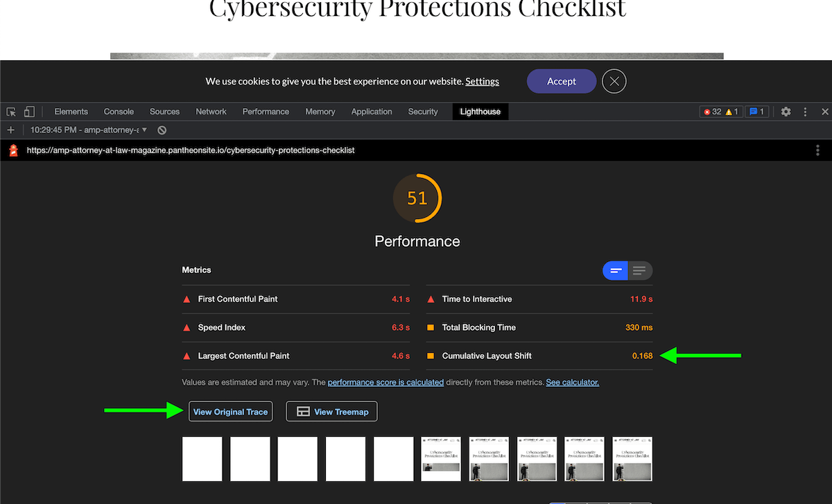The image size is (832, 504).
Task: Switch to the Network tab
Action: [x=211, y=112]
